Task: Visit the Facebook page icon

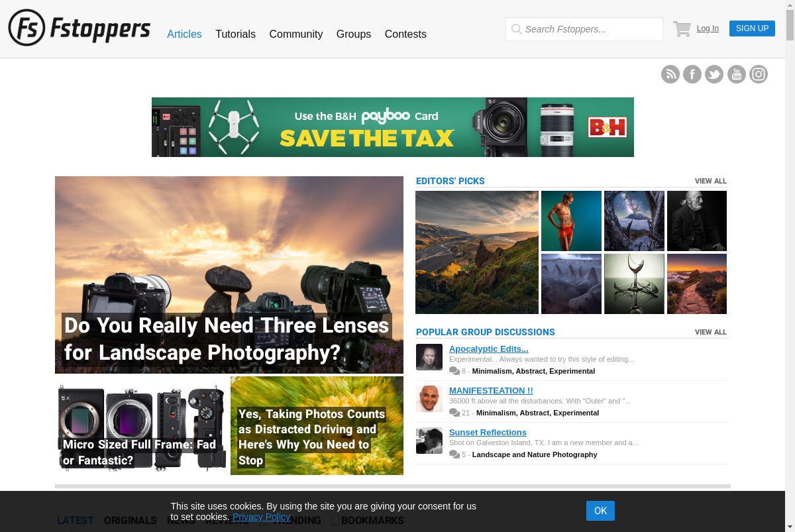Action: [x=692, y=74]
